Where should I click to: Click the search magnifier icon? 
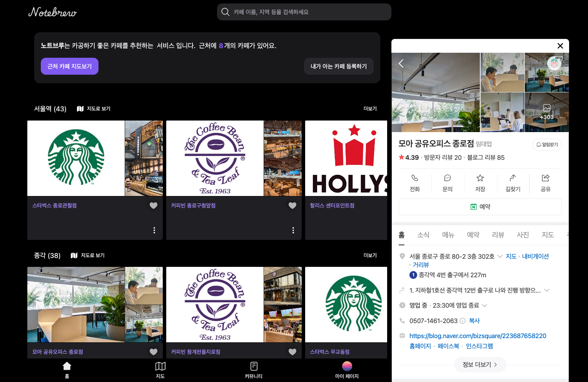click(x=226, y=12)
